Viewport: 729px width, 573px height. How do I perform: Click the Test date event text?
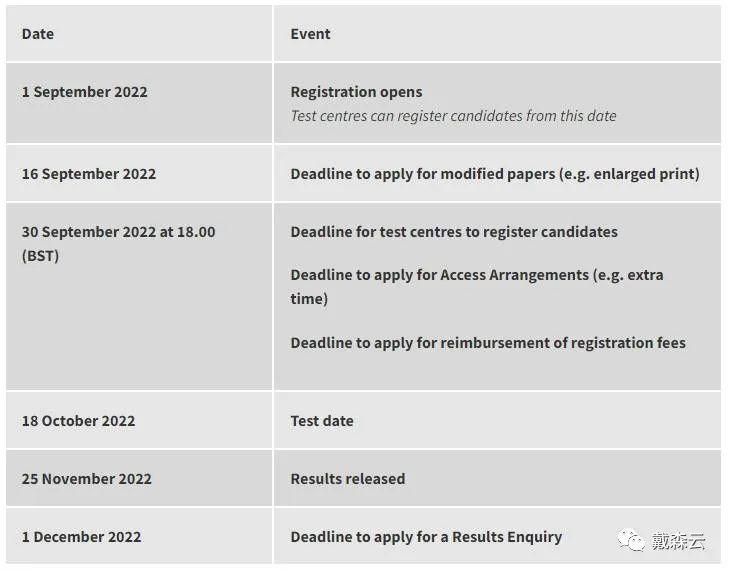click(x=322, y=421)
